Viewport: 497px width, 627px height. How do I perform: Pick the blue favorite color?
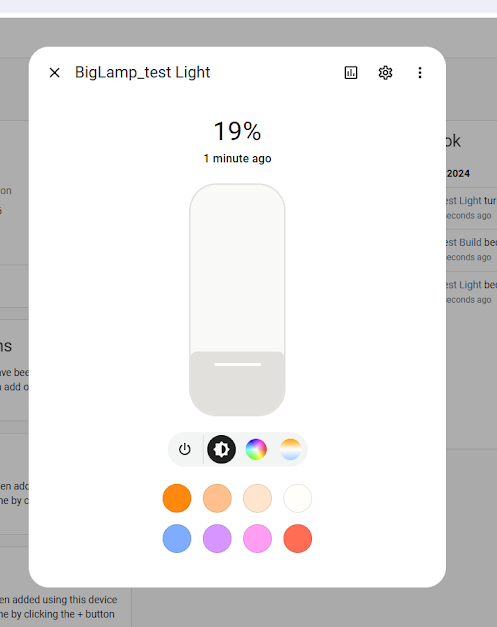[177, 538]
